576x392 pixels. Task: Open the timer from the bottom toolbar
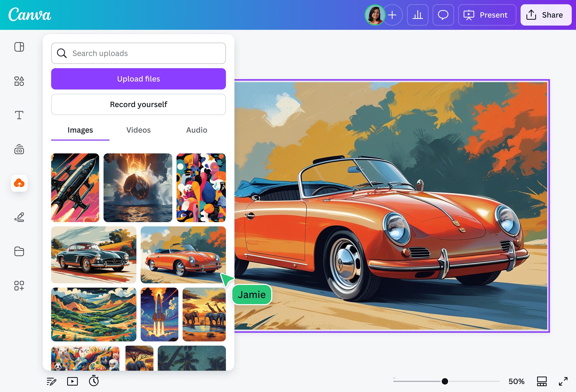94,381
